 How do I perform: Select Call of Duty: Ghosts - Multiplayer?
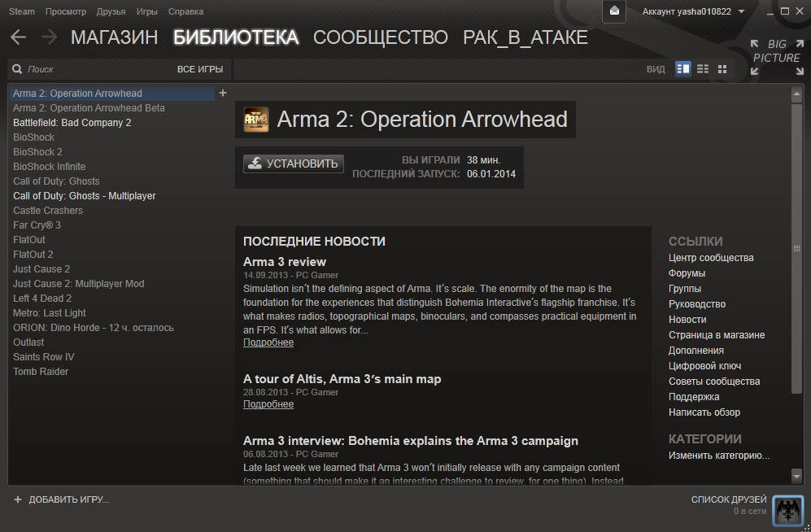(85, 196)
